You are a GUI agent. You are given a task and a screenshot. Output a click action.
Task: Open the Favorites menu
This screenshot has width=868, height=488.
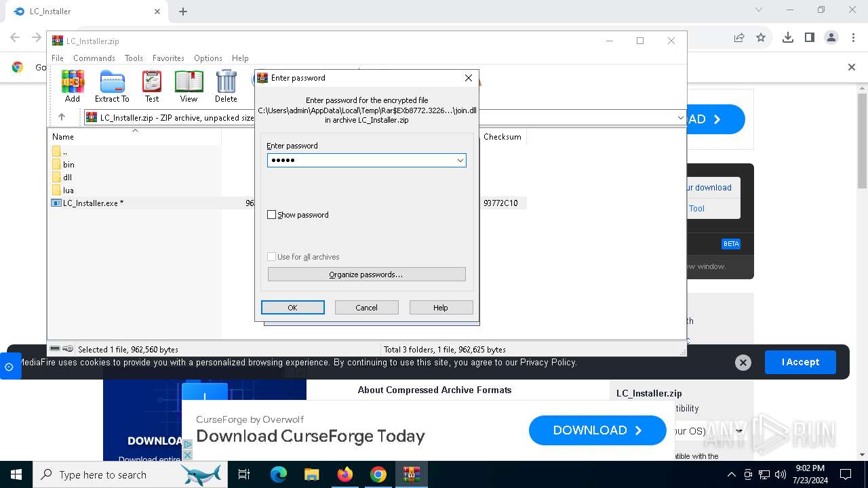pos(168,58)
